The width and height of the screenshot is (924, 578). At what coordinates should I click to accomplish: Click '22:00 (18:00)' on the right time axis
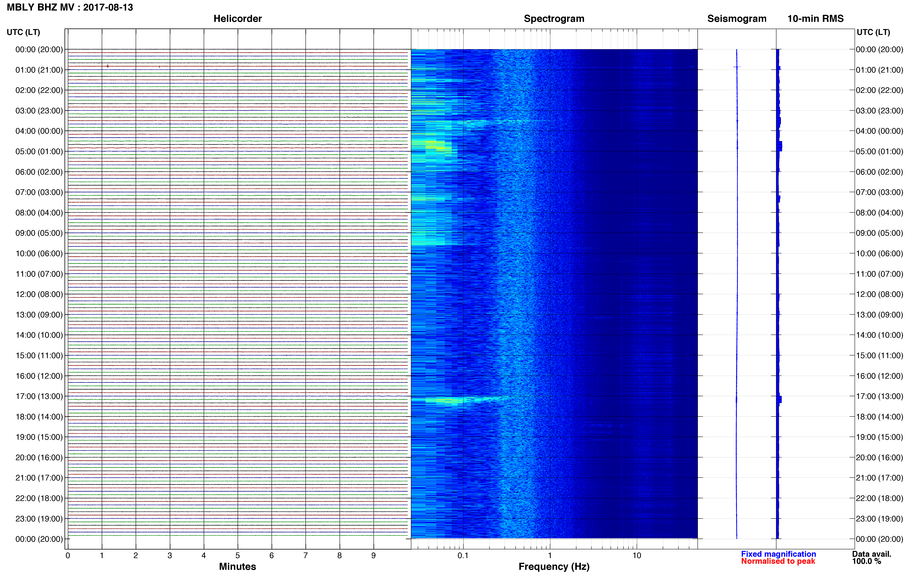pos(879,498)
